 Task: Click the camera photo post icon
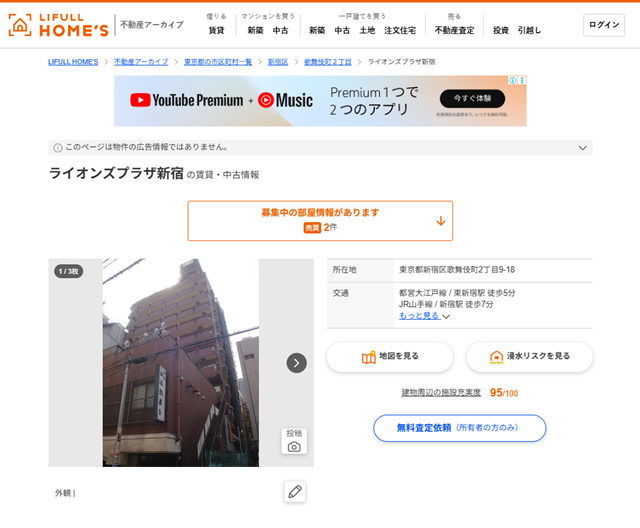pyautogui.click(x=294, y=441)
